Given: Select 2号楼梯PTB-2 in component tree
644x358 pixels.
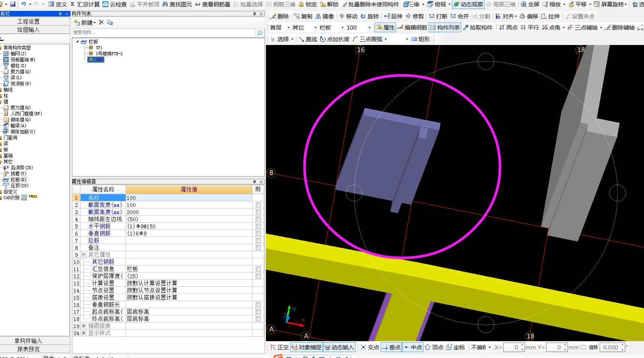Looking at the screenshot, I should [109, 54].
